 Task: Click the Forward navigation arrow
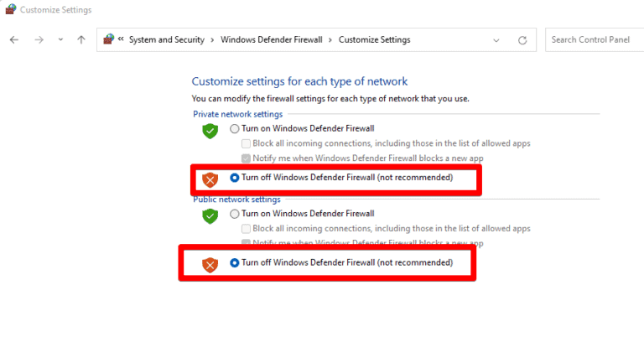[x=39, y=39]
